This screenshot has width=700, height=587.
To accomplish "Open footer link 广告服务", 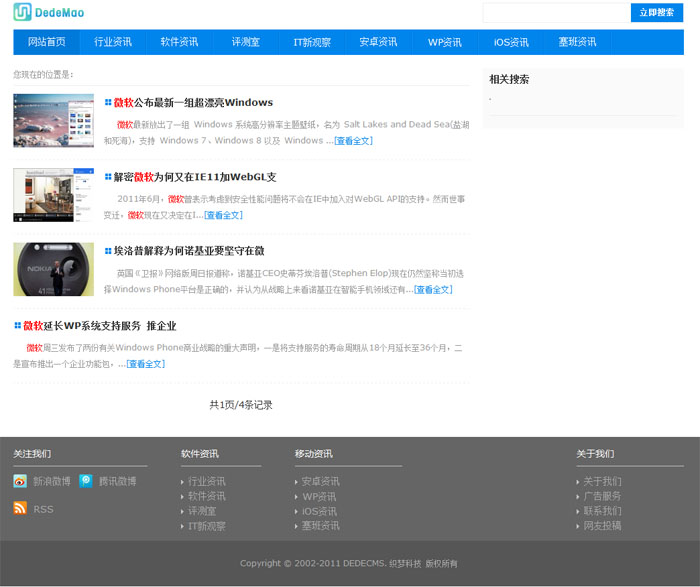I will 602,496.
